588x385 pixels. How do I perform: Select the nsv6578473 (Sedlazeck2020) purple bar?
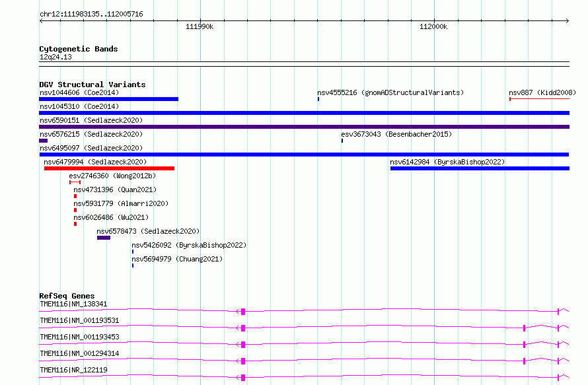[104, 238]
